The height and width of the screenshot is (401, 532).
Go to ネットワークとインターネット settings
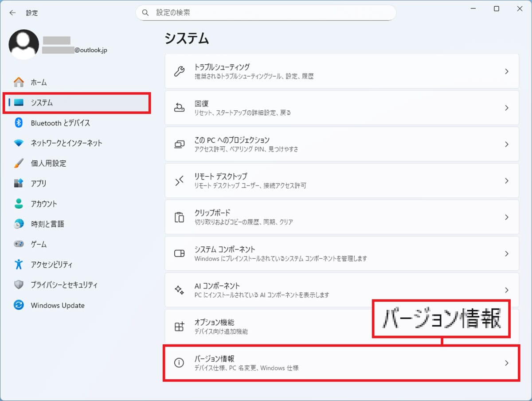coord(66,143)
